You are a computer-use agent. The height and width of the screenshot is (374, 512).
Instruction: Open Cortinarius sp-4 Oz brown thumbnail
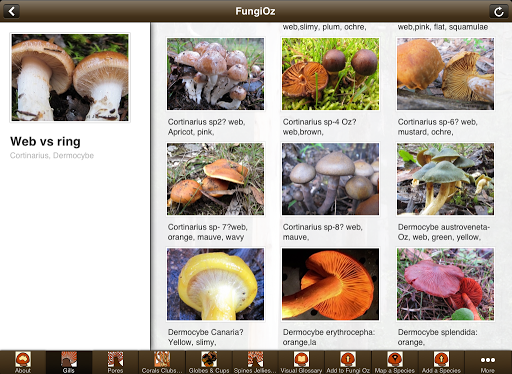[x=330, y=74]
